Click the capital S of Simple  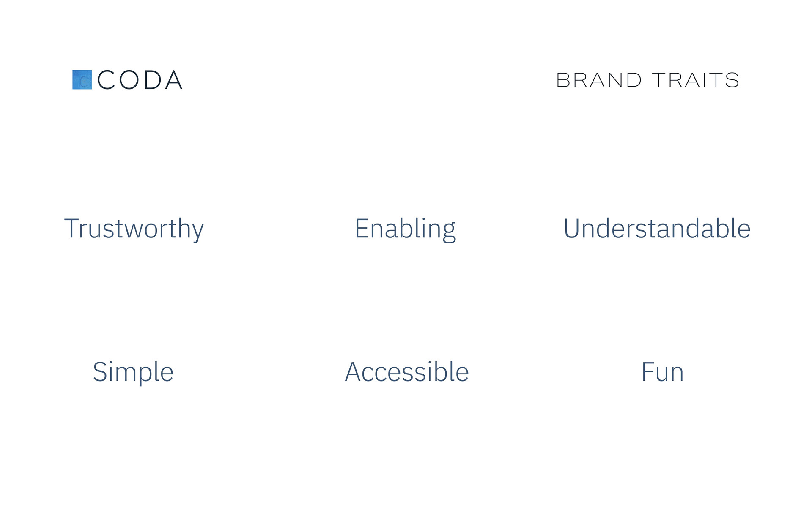(100, 372)
